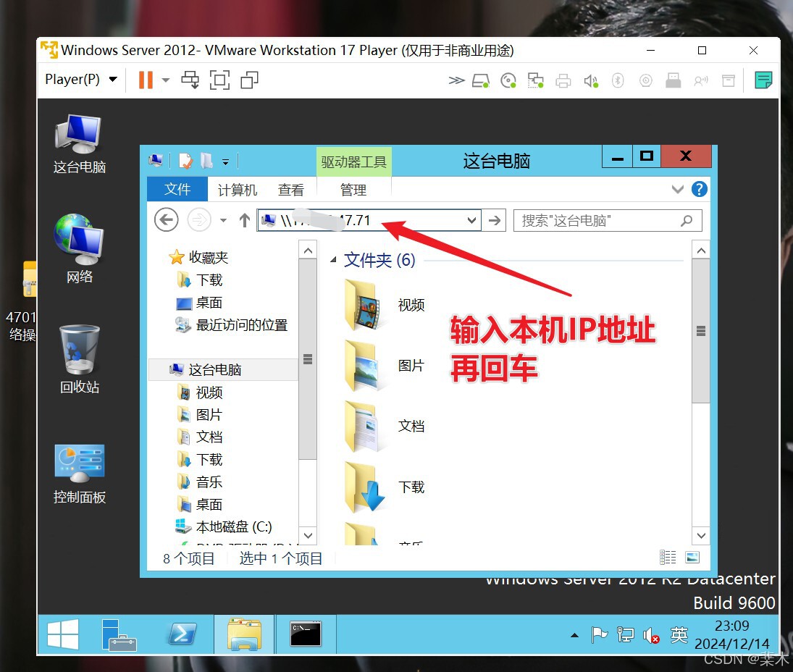Open the dropdown arrow beside the pause button
The height and width of the screenshot is (672, 793).
pos(166,80)
